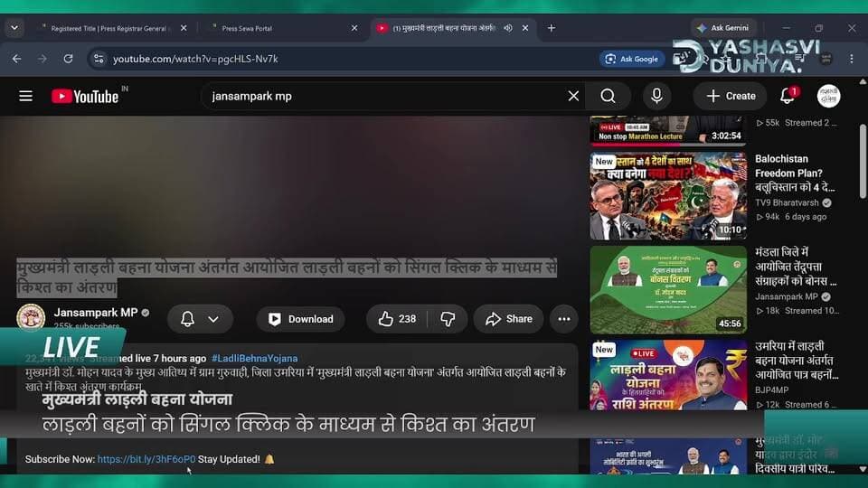Viewport: 868px width, 488px height.
Task: Open the Mandla tendupatta bonus thumbnail
Action: (668, 289)
